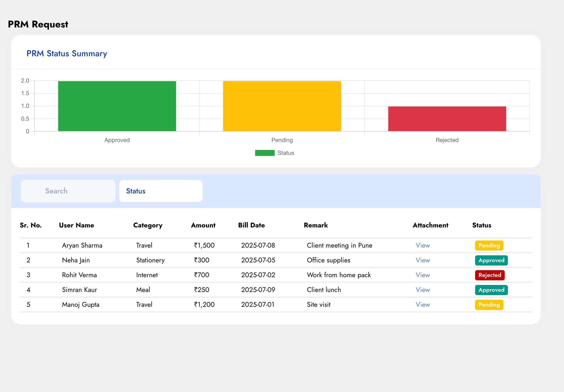Screen dimensions: 564x392
Task: Click the Bill Date column header
Action: click(x=251, y=225)
